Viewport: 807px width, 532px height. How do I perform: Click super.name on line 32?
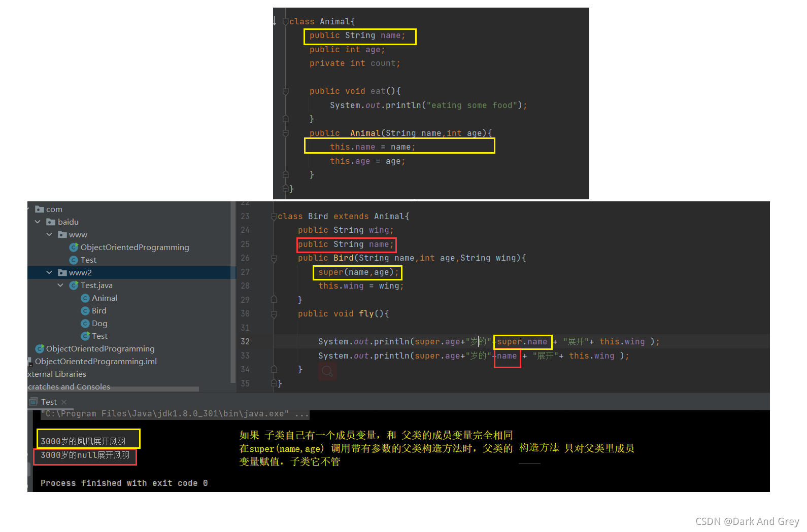coord(522,342)
